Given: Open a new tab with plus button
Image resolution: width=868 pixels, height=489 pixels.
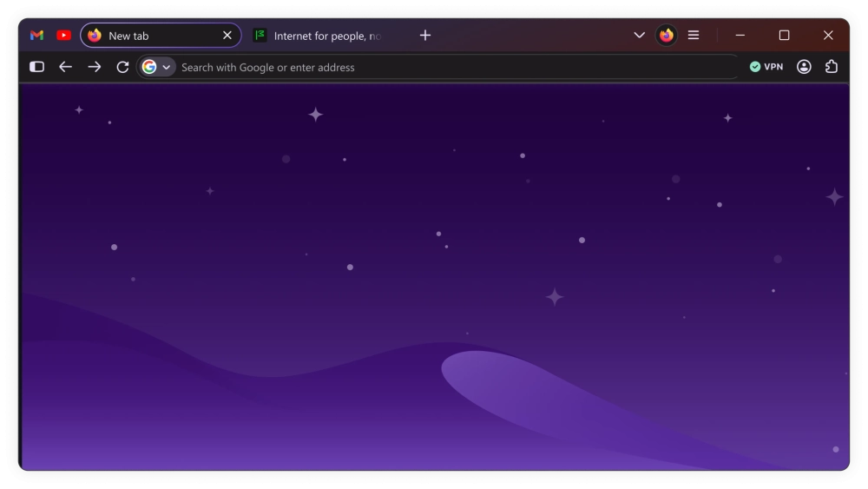Looking at the screenshot, I should point(425,36).
